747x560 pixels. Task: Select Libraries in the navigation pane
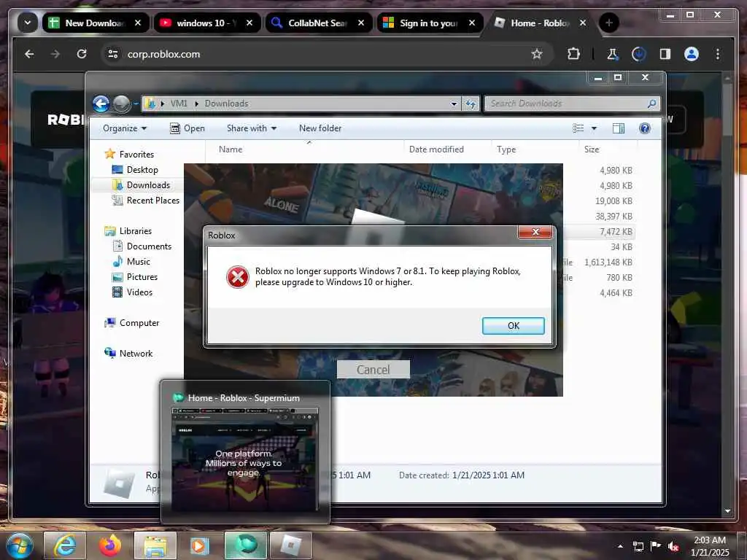pos(128,231)
